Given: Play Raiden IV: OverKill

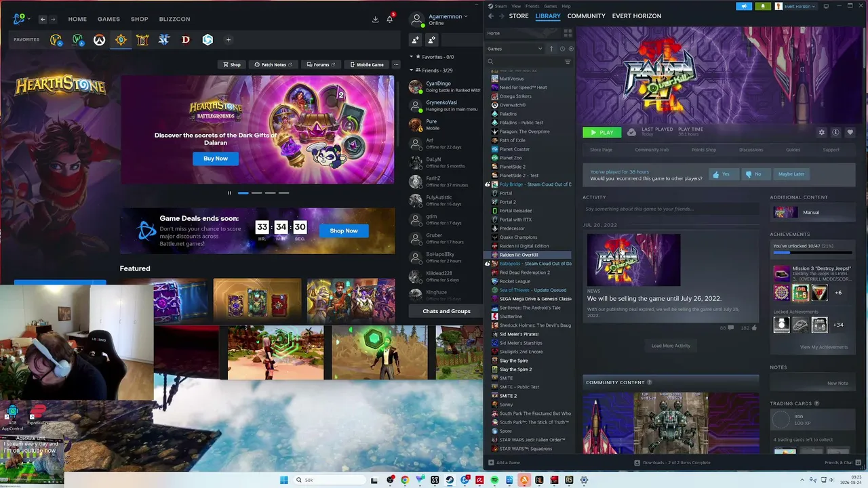Looking at the screenshot, I should [601, 133].
